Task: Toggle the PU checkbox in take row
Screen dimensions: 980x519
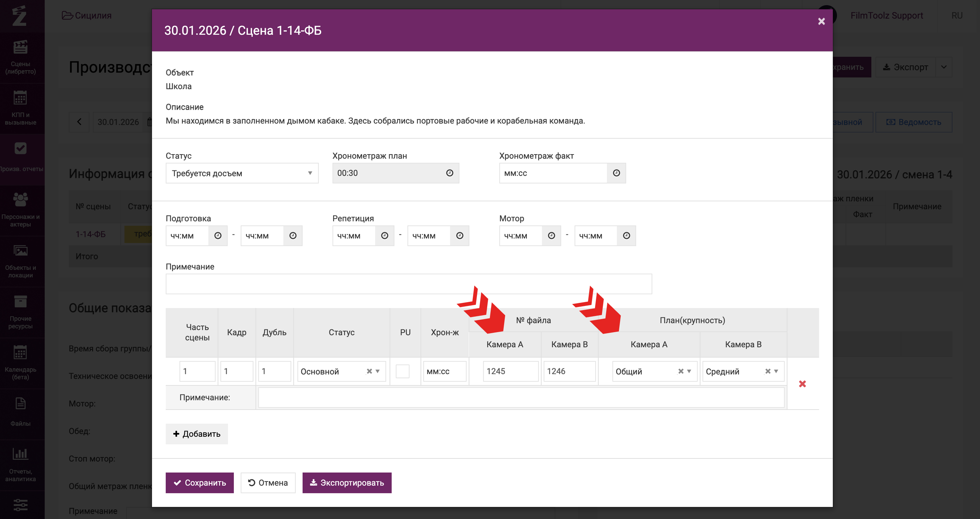Action: click(403, 371)
